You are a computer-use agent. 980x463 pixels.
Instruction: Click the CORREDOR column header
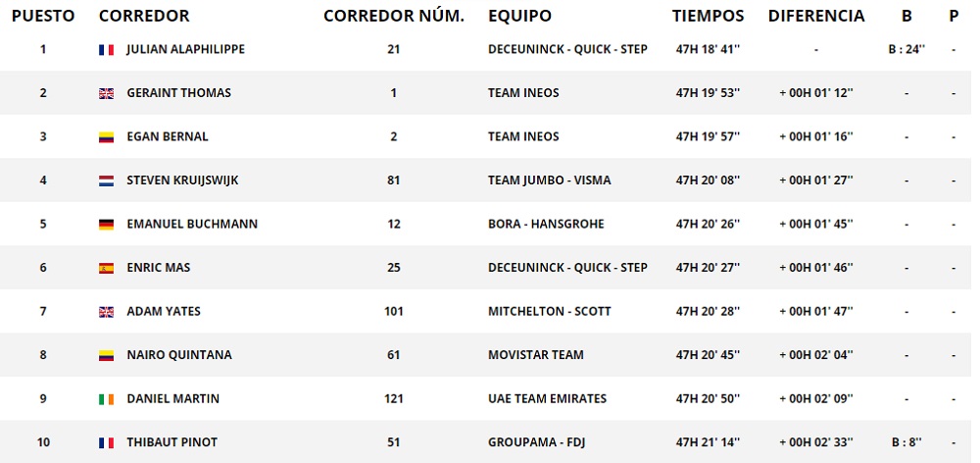tap(144, 16)
